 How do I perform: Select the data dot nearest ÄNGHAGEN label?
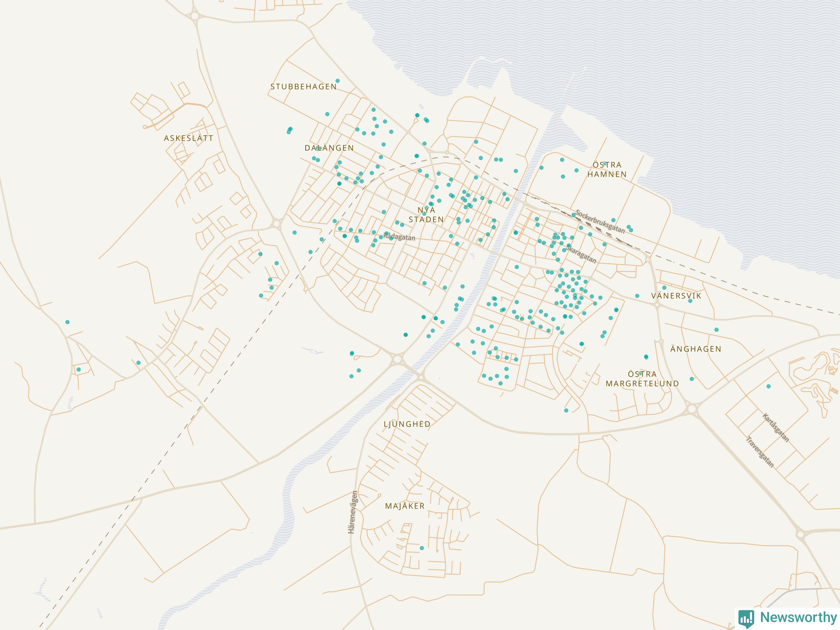[717, 330]
